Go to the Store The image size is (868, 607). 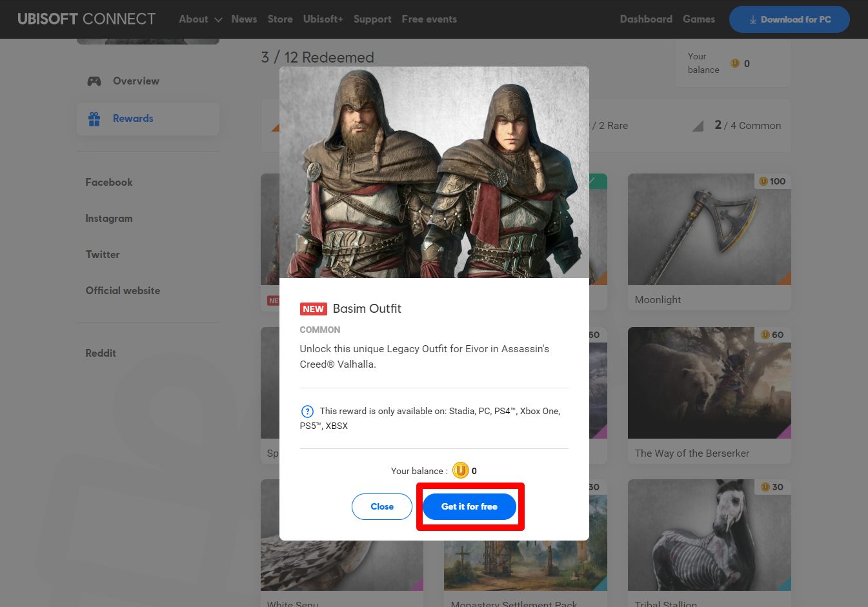click(x=280, y=19)
